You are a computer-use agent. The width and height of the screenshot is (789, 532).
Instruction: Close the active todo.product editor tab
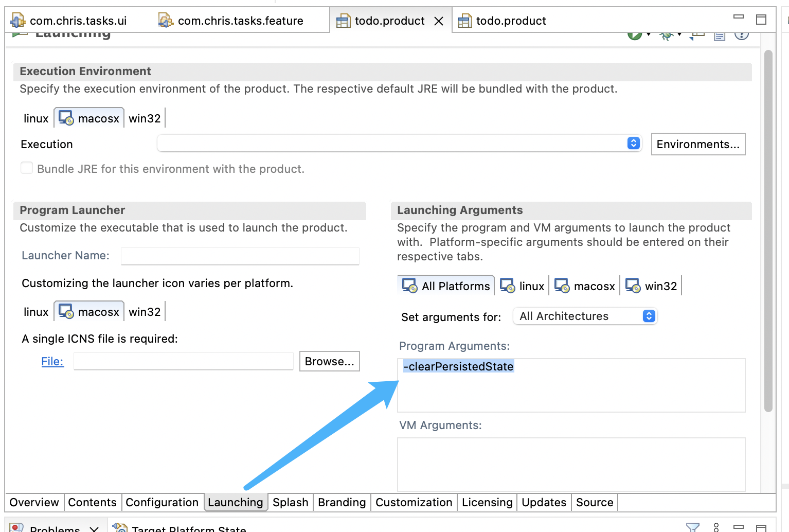click(439, 21)
